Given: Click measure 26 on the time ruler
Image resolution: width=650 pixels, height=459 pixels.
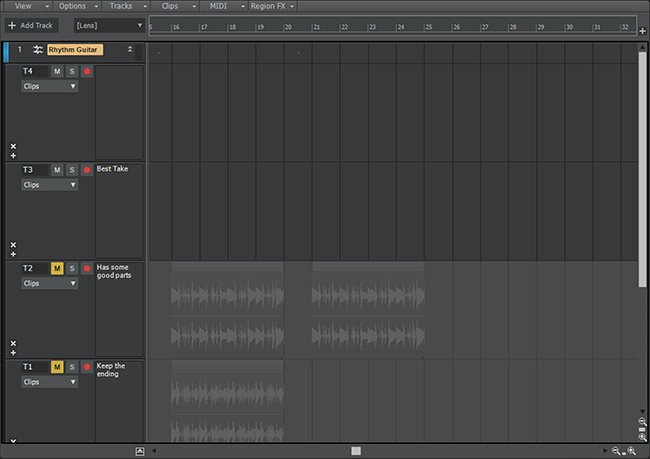Looking at the screenshot, I should click(456, 27).
